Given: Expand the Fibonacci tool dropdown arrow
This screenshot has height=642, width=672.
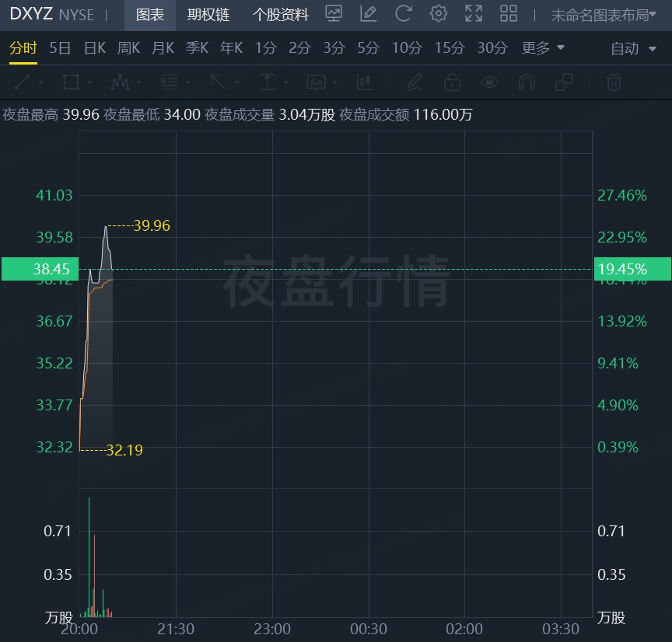Looking at the screenshot, I should 187,82.
